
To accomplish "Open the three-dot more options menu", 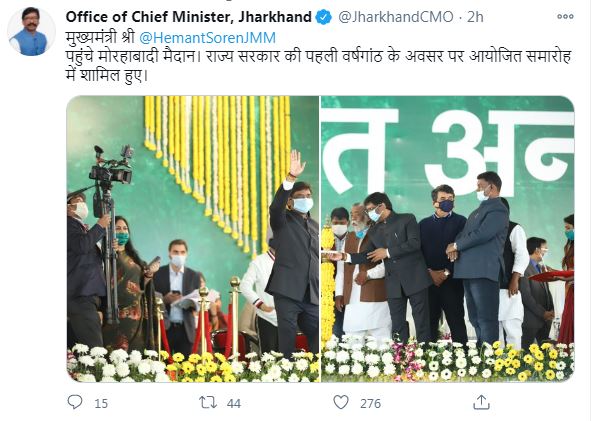I will (565, 17).
